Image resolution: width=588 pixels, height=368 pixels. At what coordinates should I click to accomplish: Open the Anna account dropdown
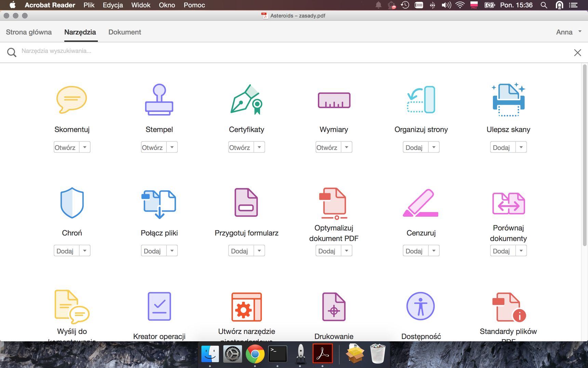(569, 32)
